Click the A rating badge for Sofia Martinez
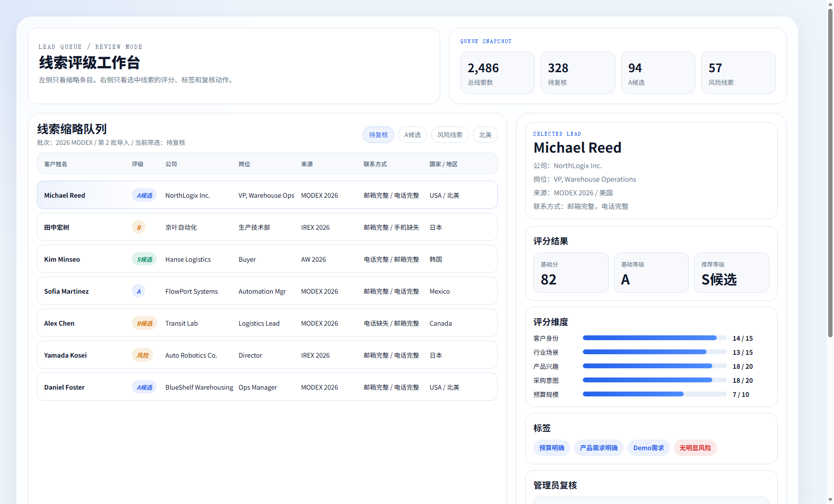 tap(139, 291)
